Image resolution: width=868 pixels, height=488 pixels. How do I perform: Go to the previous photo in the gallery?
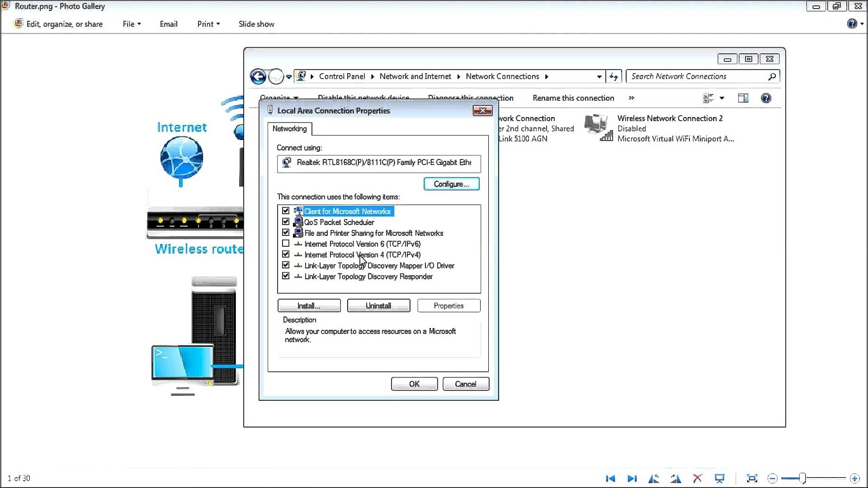point(610,478)
